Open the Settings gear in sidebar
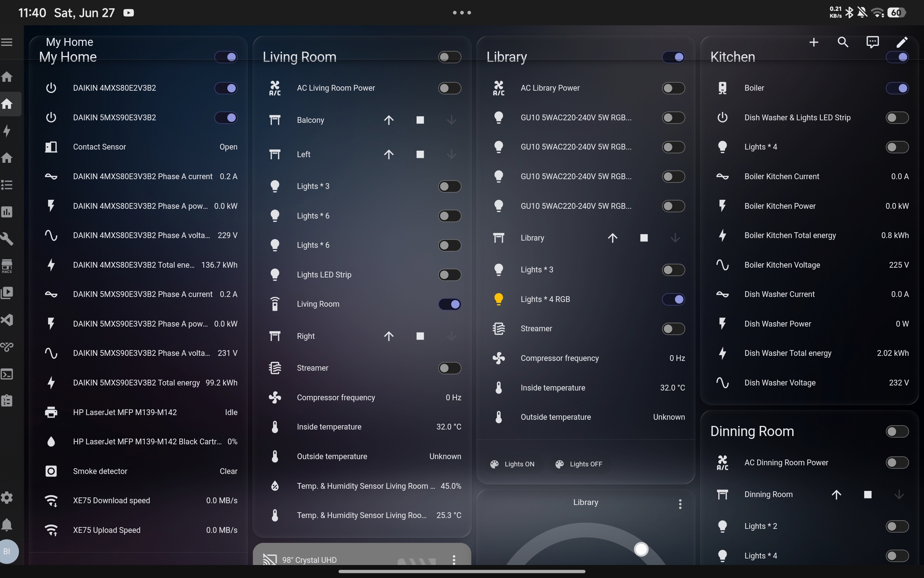Image resolution: width=924 pixels, height=578 pixels. (x=7, y=498)
